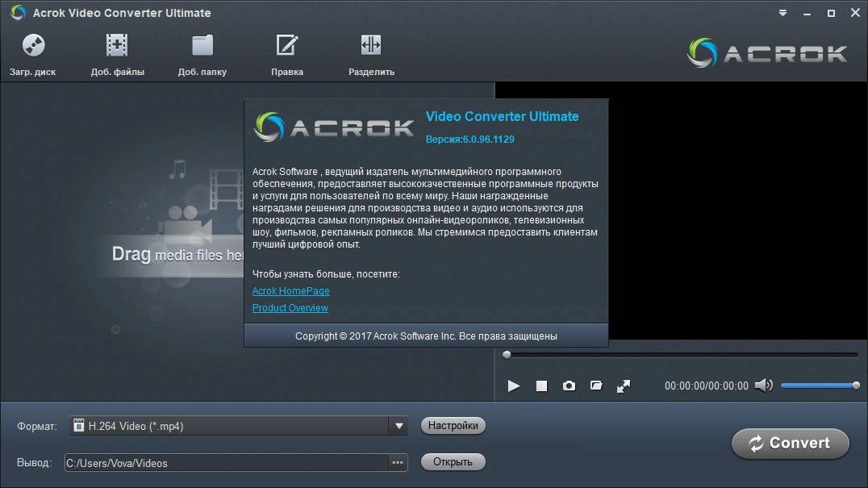Select the Split (Разделить) tool
This screenshot has width=868, height=488.
pos(371,45)
